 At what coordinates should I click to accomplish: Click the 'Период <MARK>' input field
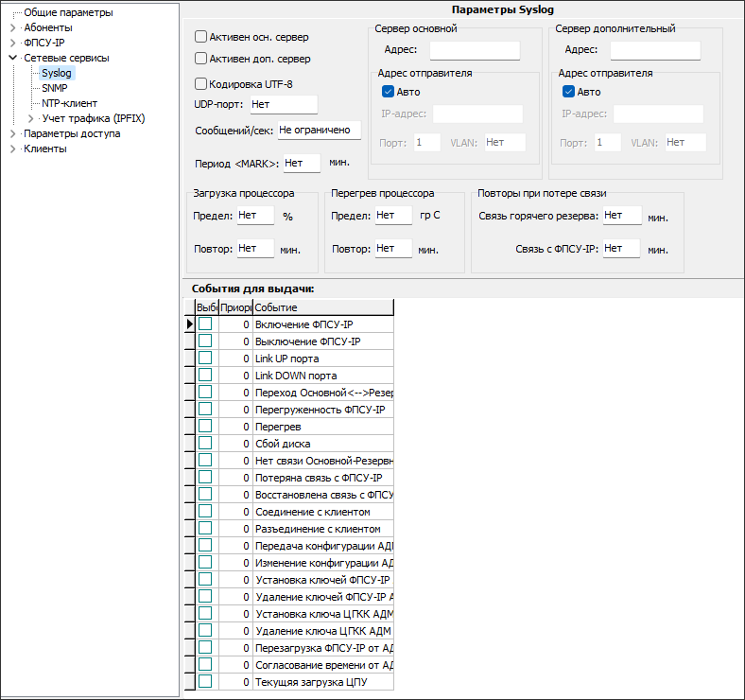(x=302, y=163)
